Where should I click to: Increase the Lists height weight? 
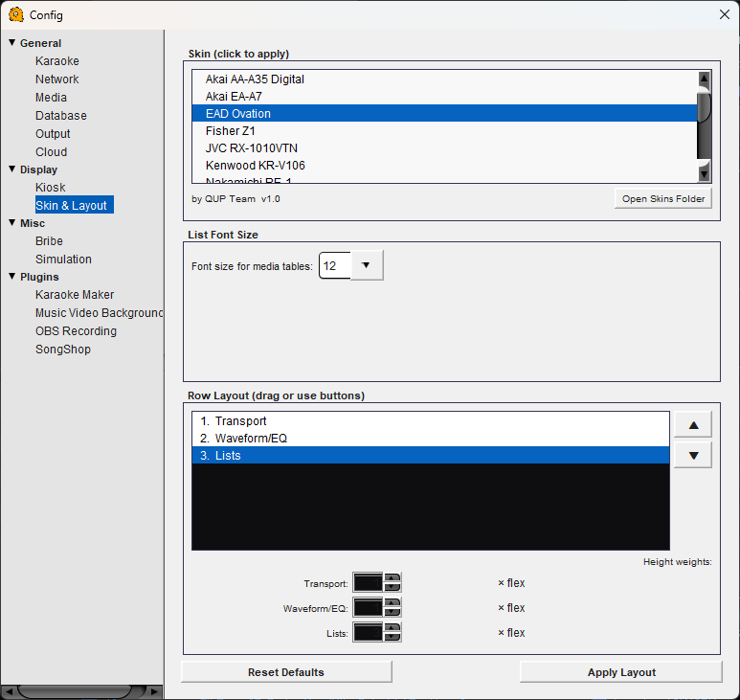point(392,628)
